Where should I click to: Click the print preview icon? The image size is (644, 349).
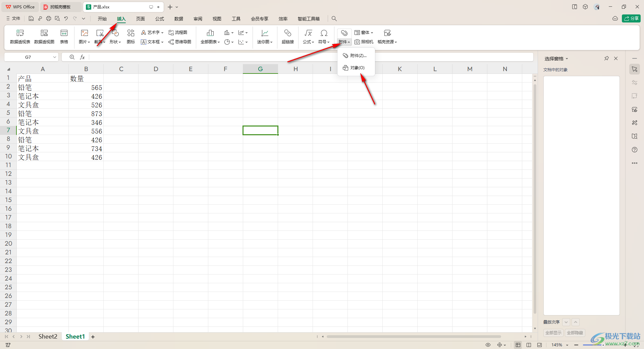tap(57, 18)
